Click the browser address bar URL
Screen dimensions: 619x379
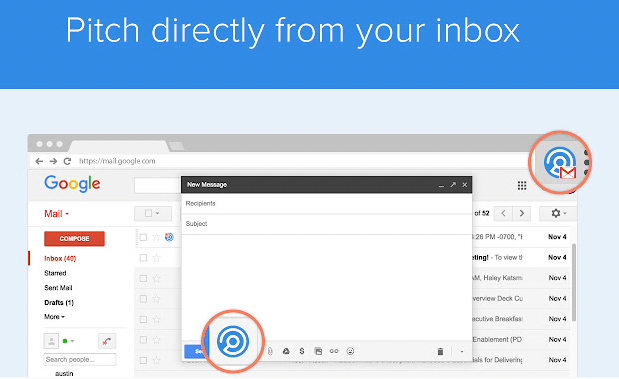point(117,161)
